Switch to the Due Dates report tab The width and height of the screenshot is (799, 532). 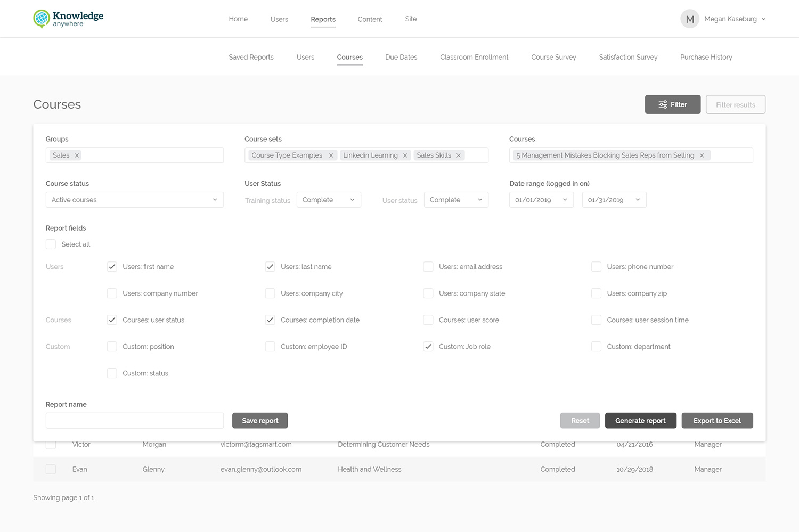tap(401, 57)
